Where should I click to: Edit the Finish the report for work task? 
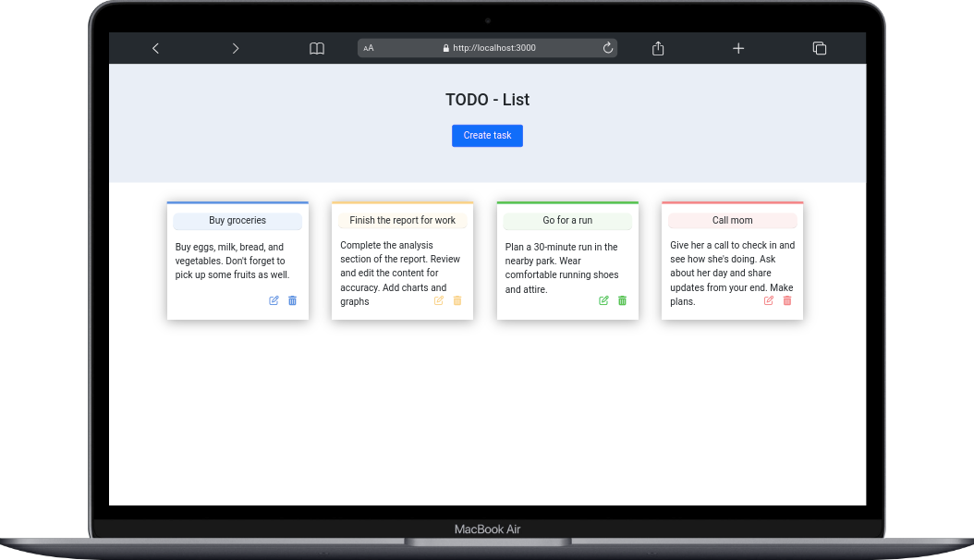[x=439, y=300]
